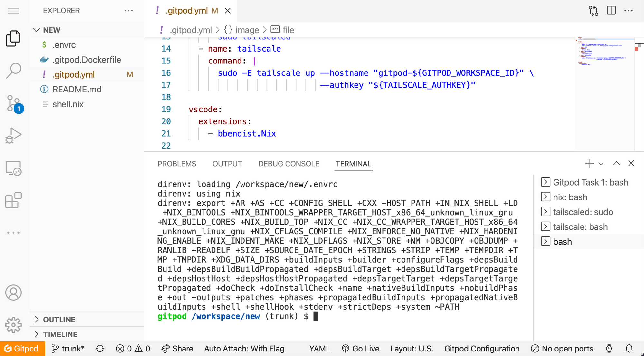Viewport: 644px width, 356px height.
Task: Open Gitpod Configuration from status bar
Action: click(x=482, y=348)
